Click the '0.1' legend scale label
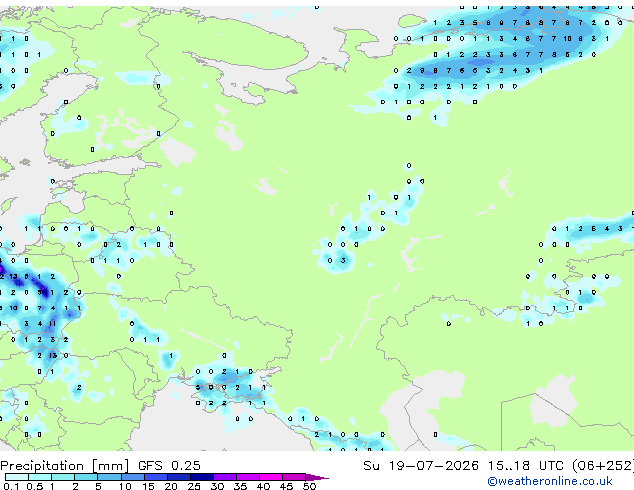Image resolution: width=634 pixels, height=490 pixels. tap(11, 486)
